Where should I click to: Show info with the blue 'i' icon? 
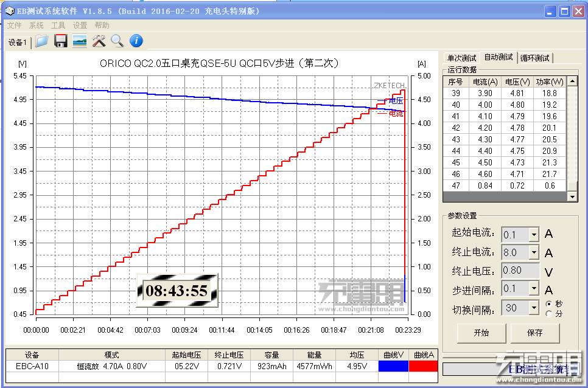coord(136,41)
